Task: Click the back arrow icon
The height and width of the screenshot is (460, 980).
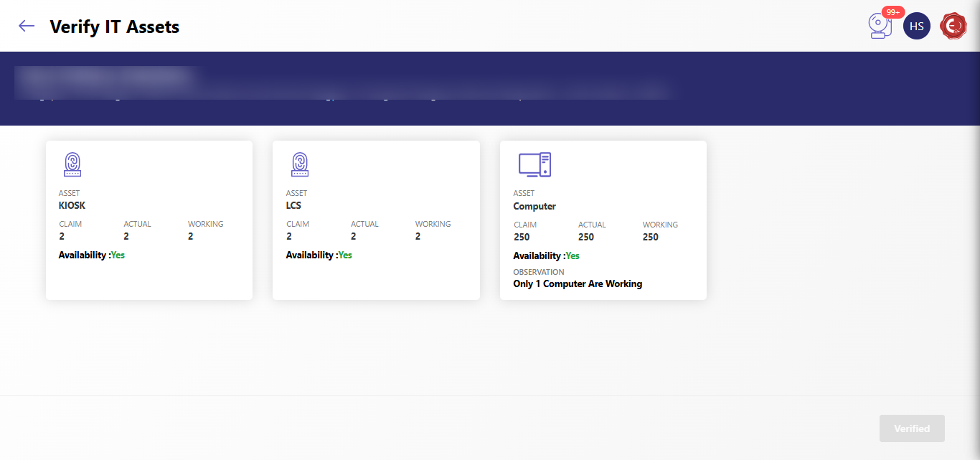Action: pos(27,27)
